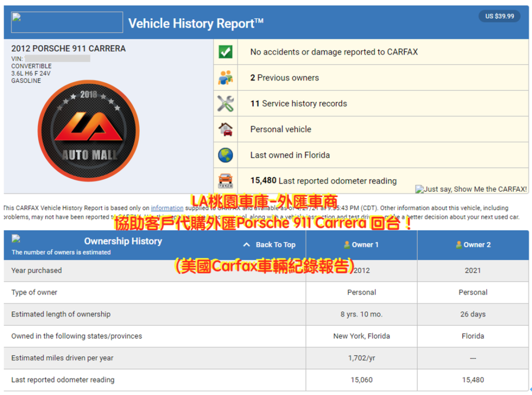Click 'Just say, Show Me the CARFAX!' image

[471, 189]
